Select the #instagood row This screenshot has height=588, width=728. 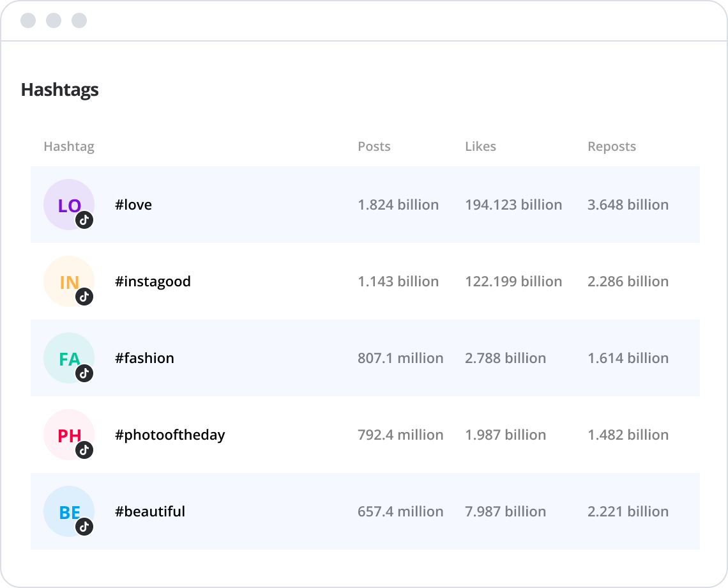coord(364,281)
